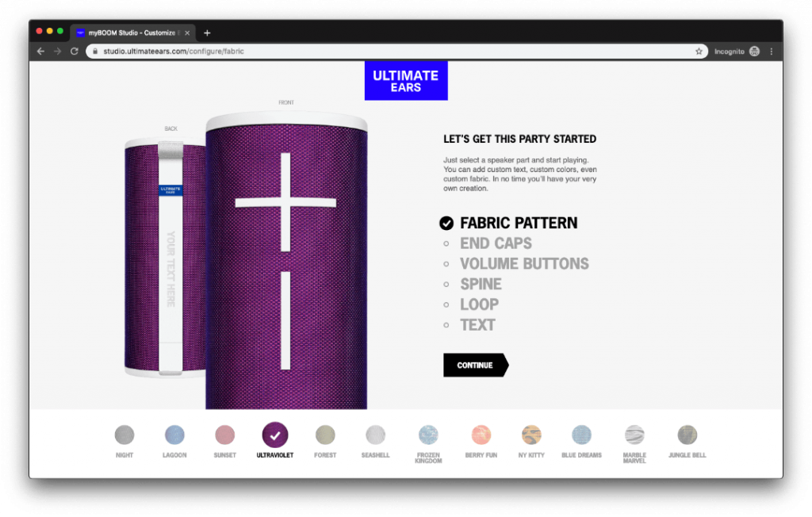Screen dimensions: 812x517
Task: Open the Loop customization step
Action: [479, 304]
